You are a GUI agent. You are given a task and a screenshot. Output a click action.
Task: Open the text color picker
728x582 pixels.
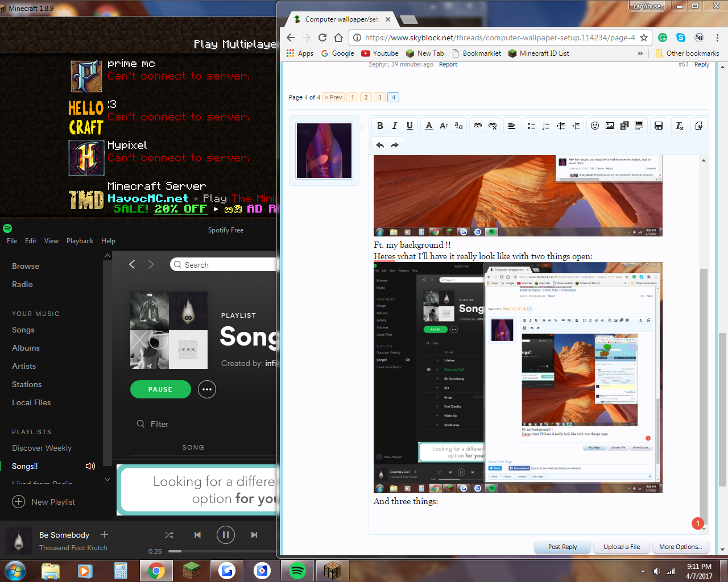[429, 126]
